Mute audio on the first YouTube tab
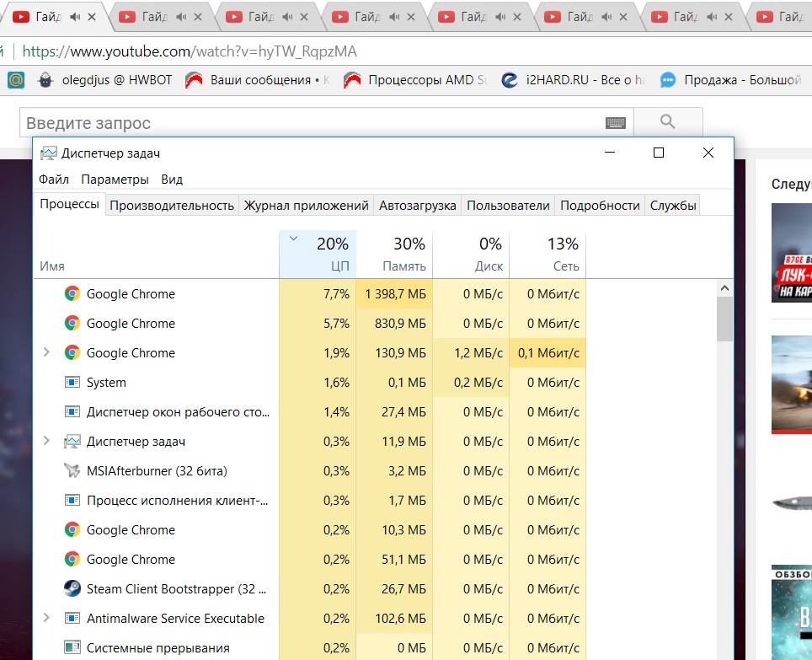The image size is (812, 660). (76, 17)
